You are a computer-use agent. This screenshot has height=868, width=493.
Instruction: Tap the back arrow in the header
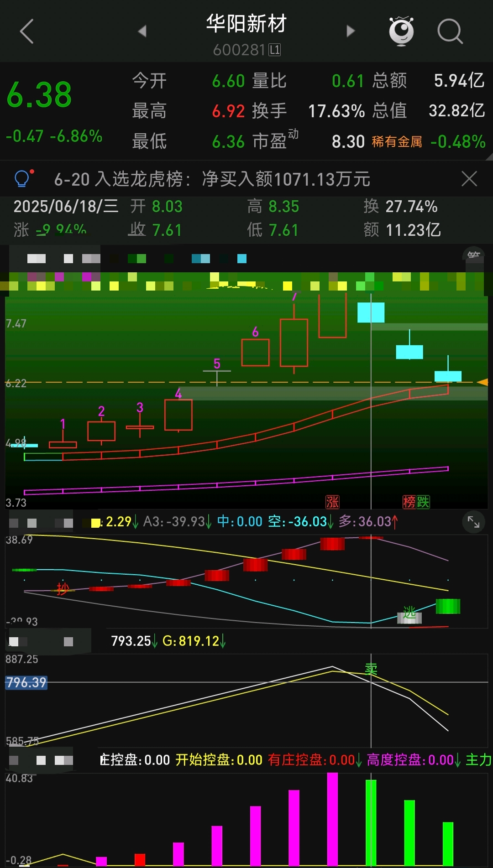click(27, 31)
